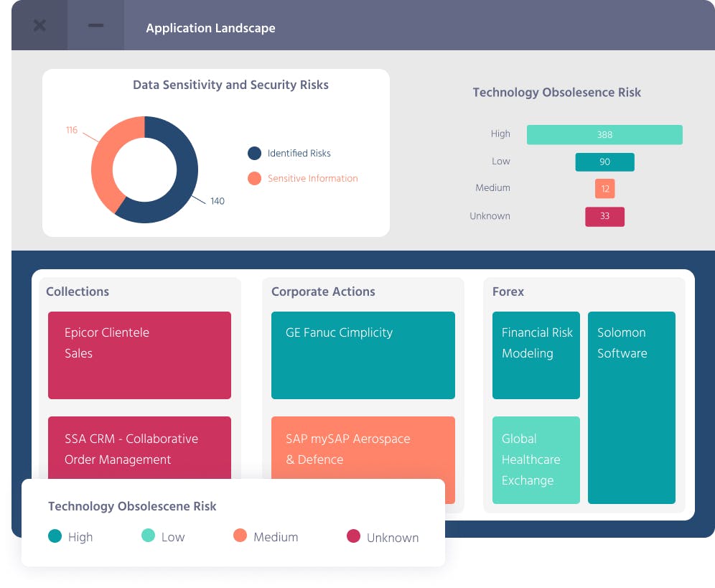715x588 pixels.
Task: Click the Unknown label in the bottom legend
Action: pos(393,538)
